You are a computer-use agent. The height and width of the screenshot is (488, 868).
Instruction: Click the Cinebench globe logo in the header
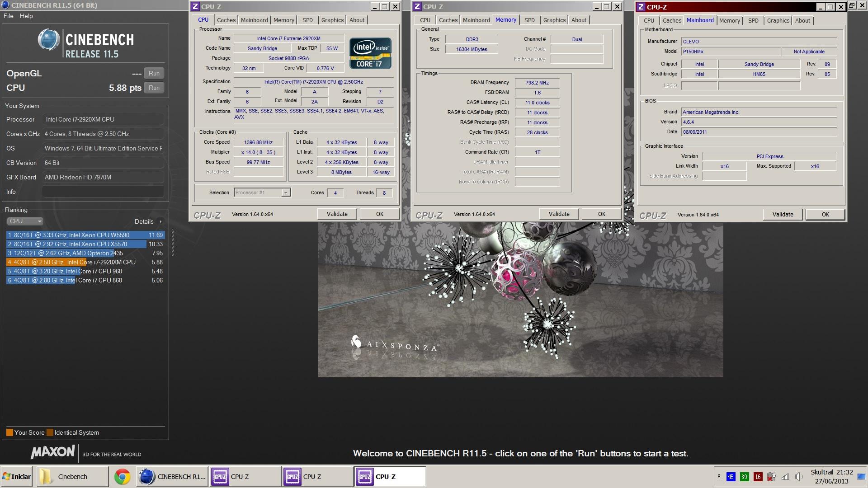[48, 40]
